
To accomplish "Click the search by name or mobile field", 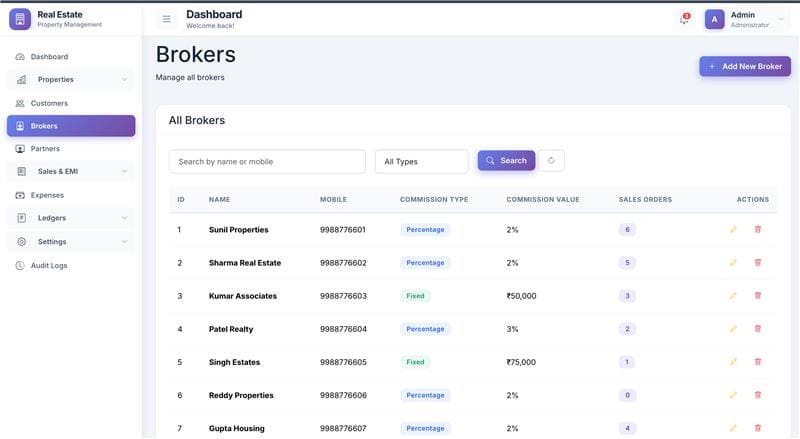I will [267, 161].
